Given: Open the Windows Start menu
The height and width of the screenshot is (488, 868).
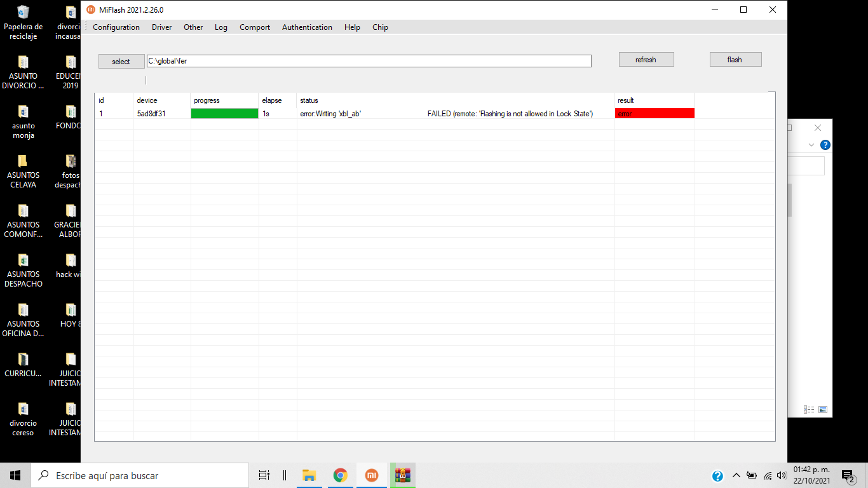Looking at the screenshot, I should (15, 475).
